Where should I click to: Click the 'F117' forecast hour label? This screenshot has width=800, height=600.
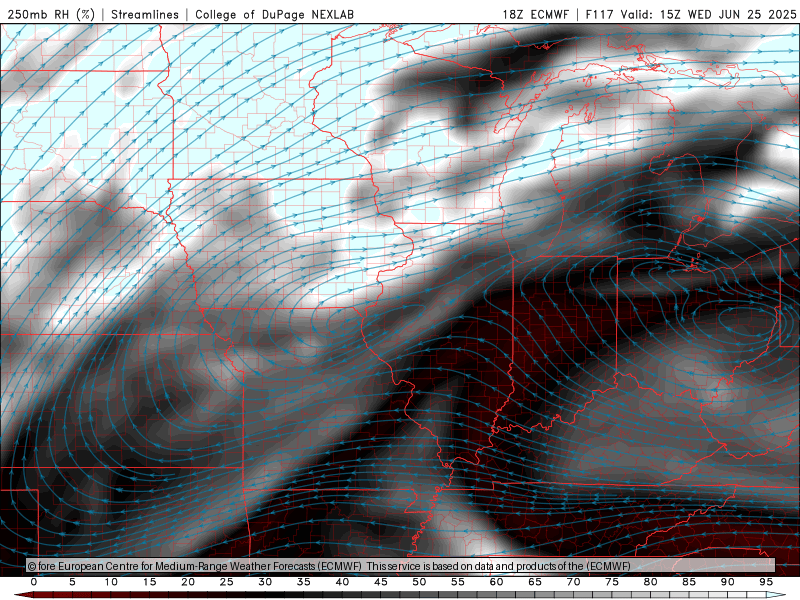pos(600,14)
